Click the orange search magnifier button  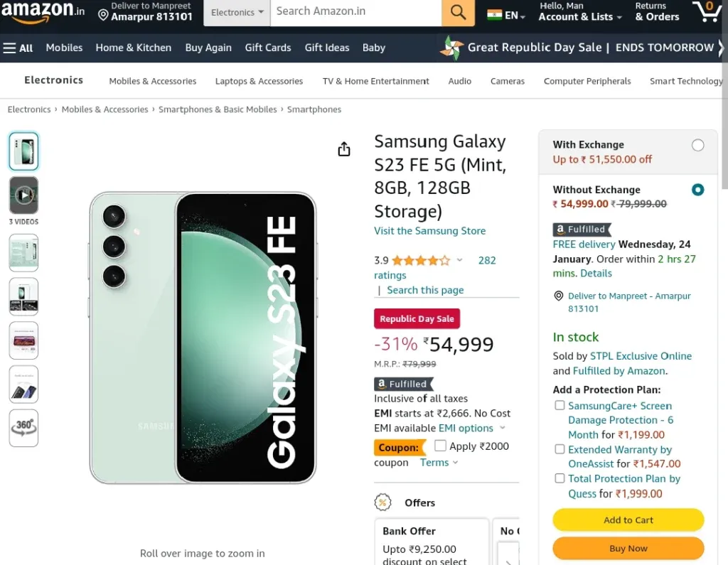click(x=458, y=12)
